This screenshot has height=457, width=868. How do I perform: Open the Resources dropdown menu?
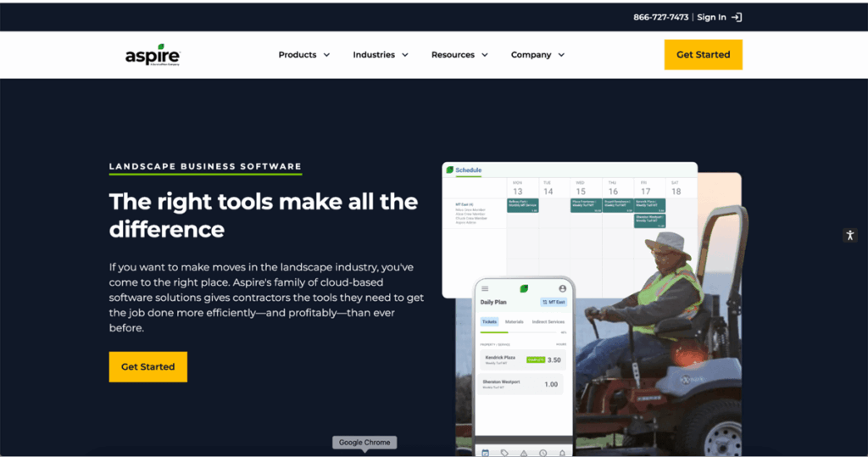click(459, 55)
